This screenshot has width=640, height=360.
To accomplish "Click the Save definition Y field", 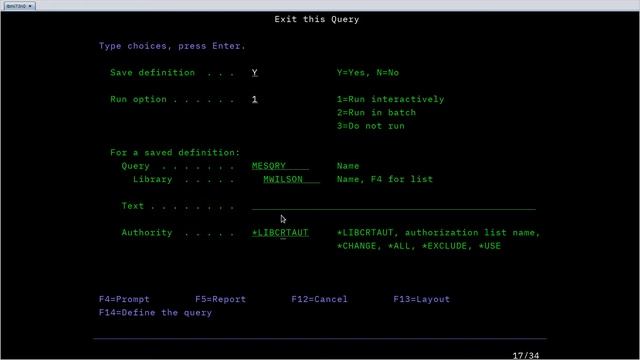I will (x=255, y=73).
